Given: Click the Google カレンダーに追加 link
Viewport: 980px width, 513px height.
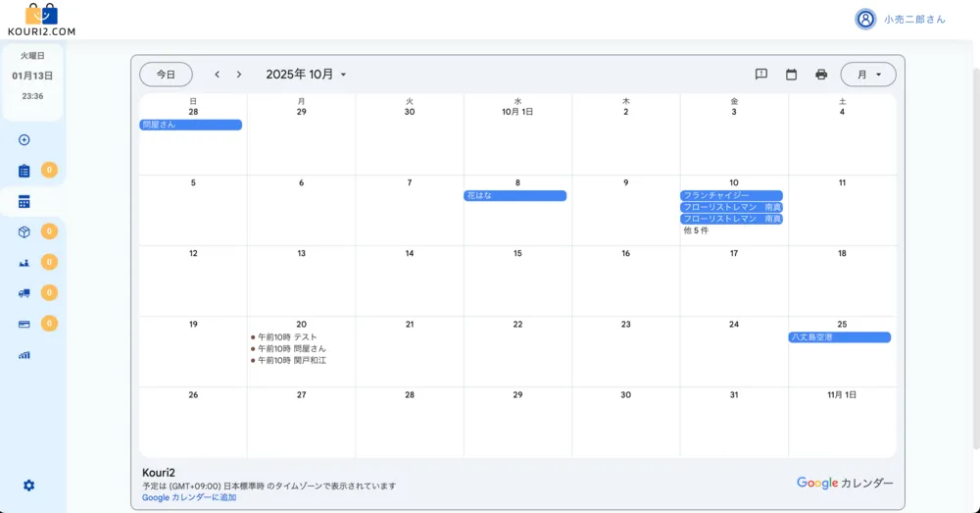Looking at the screenshot, I should pos(189,497).
